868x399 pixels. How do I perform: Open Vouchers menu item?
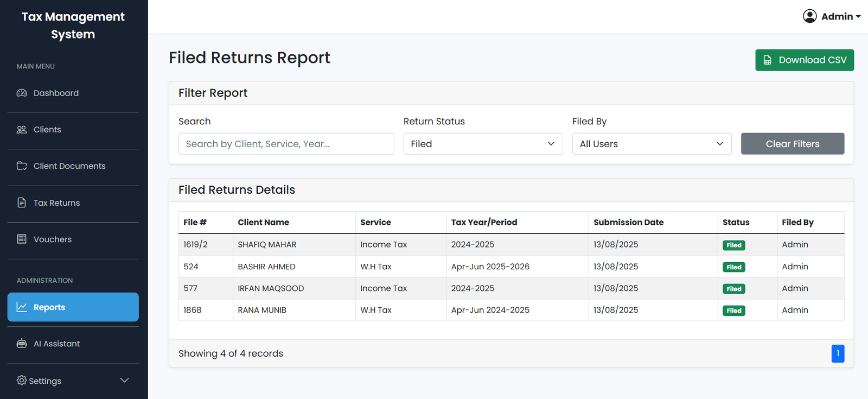(73, 239)
